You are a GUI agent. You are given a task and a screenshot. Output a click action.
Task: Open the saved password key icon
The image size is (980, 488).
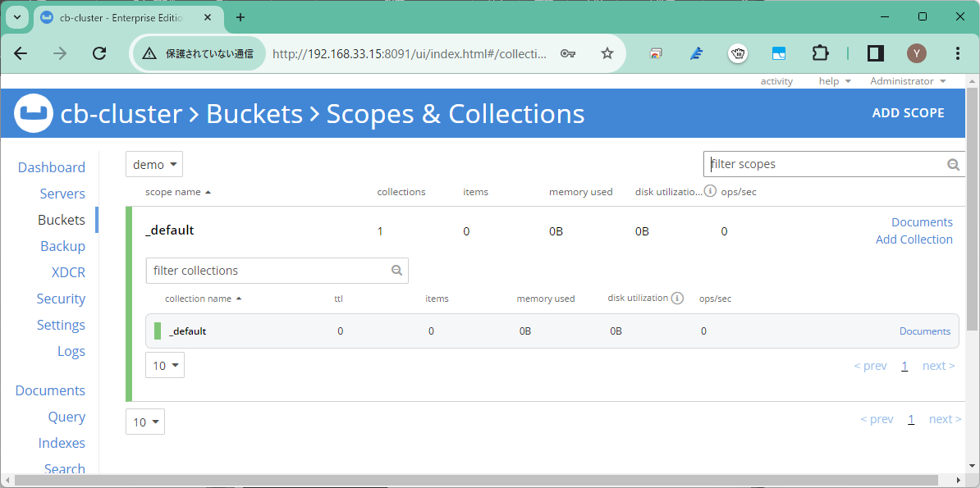pos(567,54)
